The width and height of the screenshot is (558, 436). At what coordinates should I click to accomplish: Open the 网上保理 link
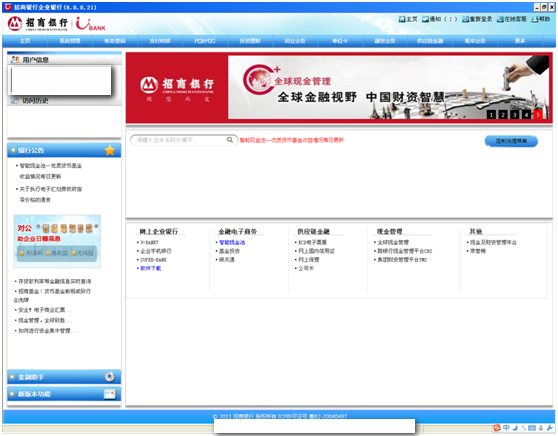point(309,260)
